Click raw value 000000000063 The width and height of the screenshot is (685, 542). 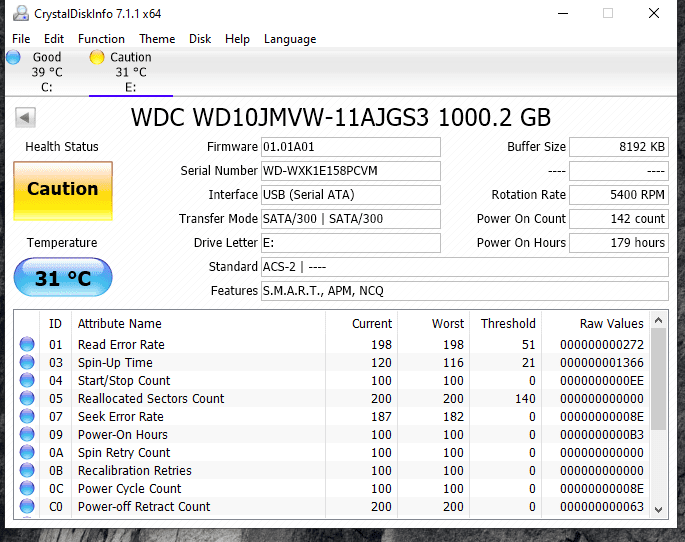[602, 507]
